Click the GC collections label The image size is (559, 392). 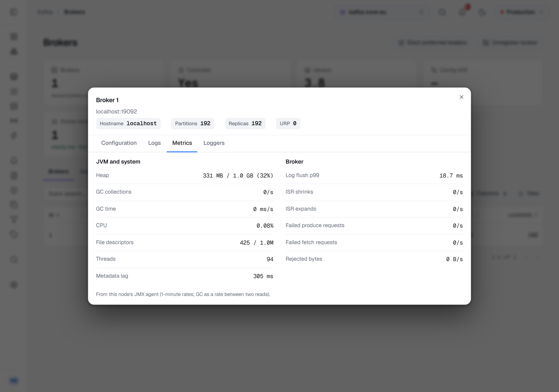[114, 192]
